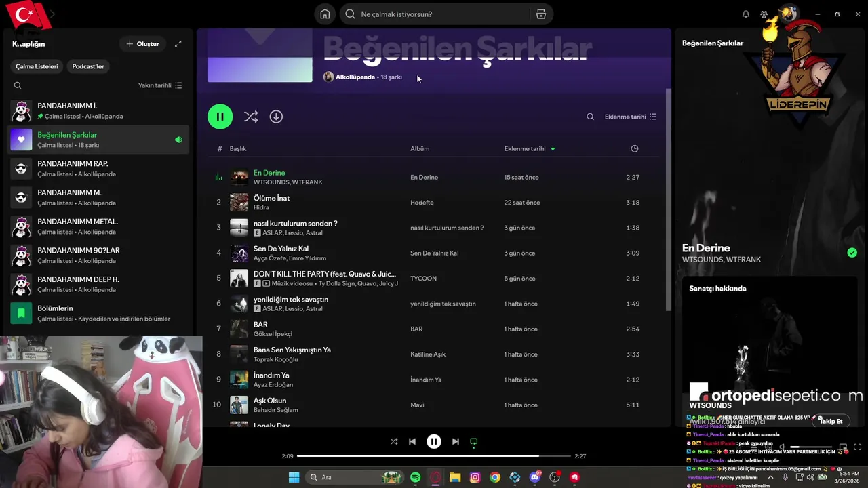Open the Hidra artist link under Ölüme İnat
The height and width of the screenshot is (488, 868).
pos(261,207)
